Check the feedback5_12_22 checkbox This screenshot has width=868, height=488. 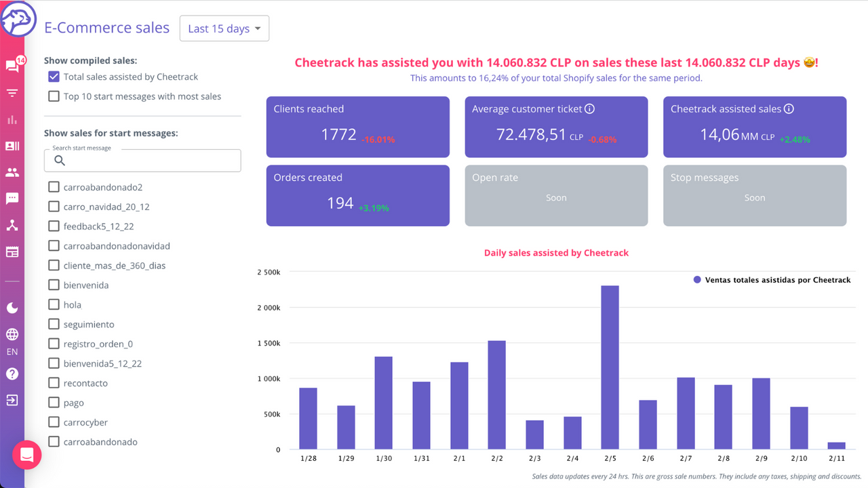(x=54, y=226)
